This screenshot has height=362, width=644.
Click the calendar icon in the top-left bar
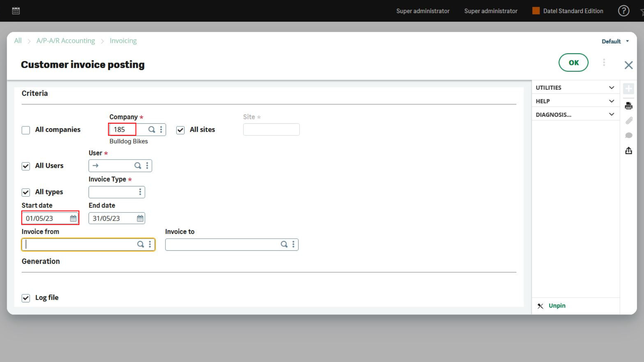[15, 10]
